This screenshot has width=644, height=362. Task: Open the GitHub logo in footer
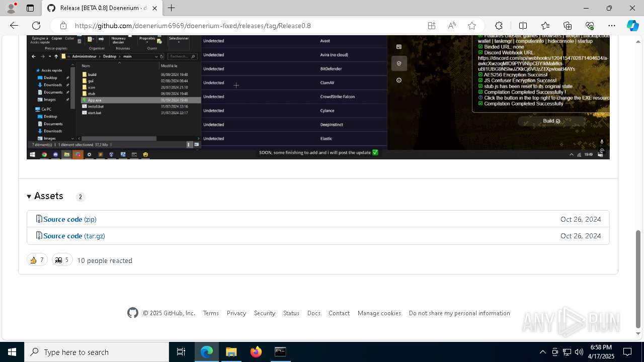(x=133, y=313)
